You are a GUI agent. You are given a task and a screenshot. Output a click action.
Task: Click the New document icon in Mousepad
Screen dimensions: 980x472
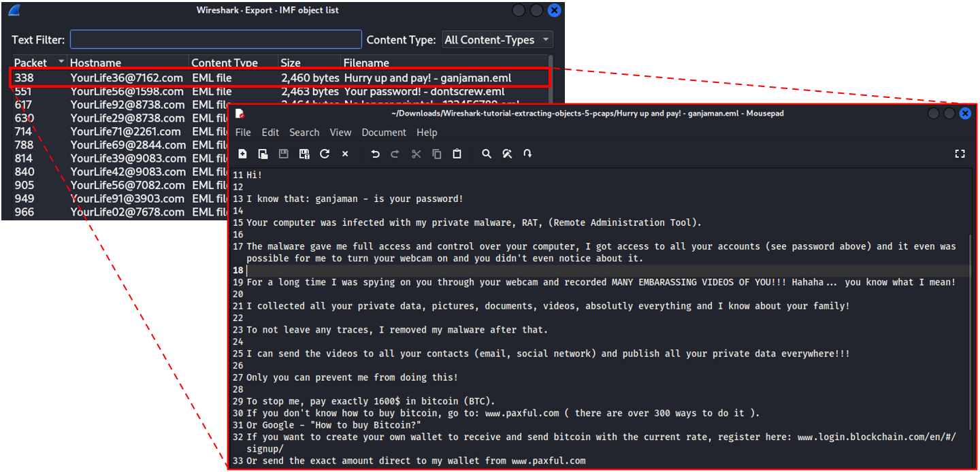click(242, 154)
